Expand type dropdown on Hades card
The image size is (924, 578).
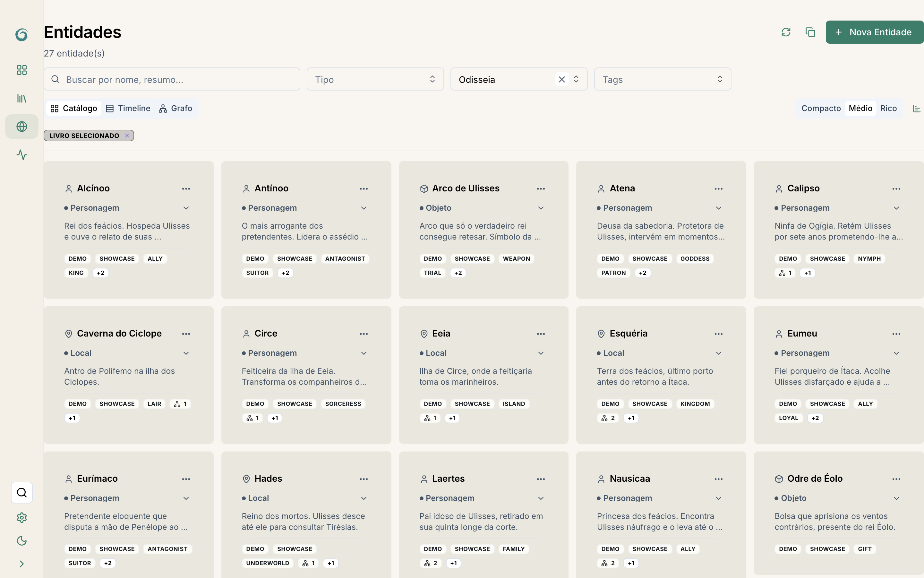[x=364, y=498]
